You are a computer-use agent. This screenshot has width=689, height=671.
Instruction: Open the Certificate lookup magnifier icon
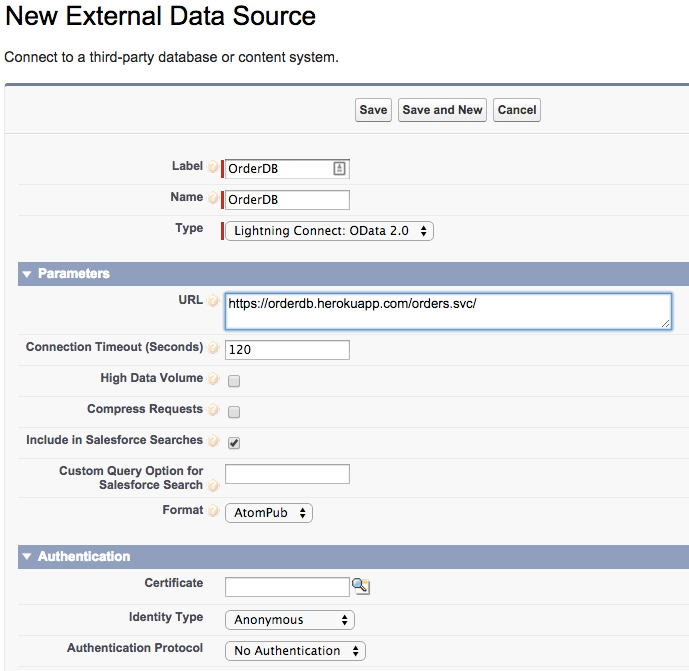[360, 586]
